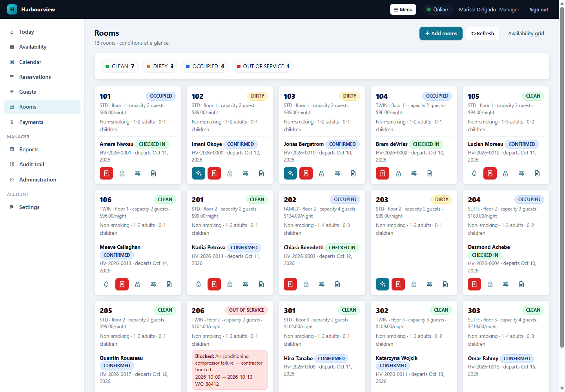Click the droplet icon on room 201
This screenshot has height=392, width=565.
[199, 284]
